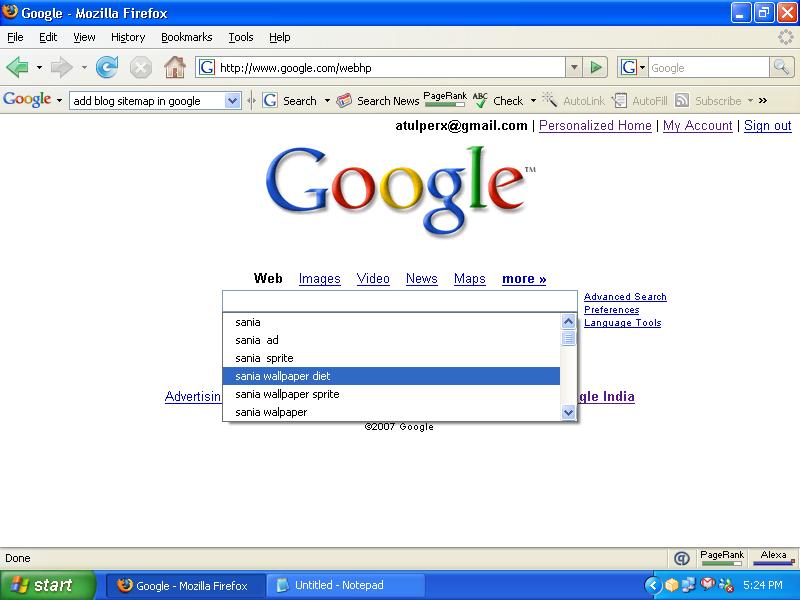Open the Maps search link
The image size is (800, 600).
point(469,279)
